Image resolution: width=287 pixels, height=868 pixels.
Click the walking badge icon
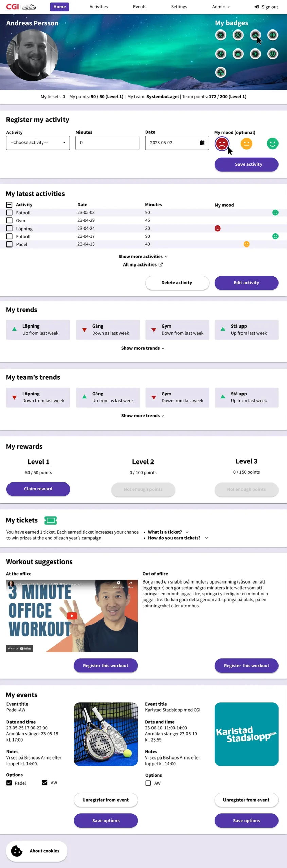click(221, 35)
